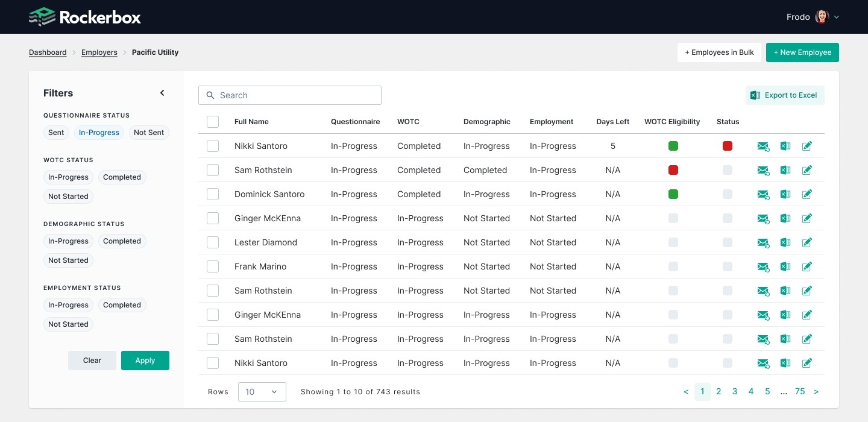This screenshot has width=868, height=422.
Task: Click the email icon in Frank Marino's row
Action: (763, 266)
